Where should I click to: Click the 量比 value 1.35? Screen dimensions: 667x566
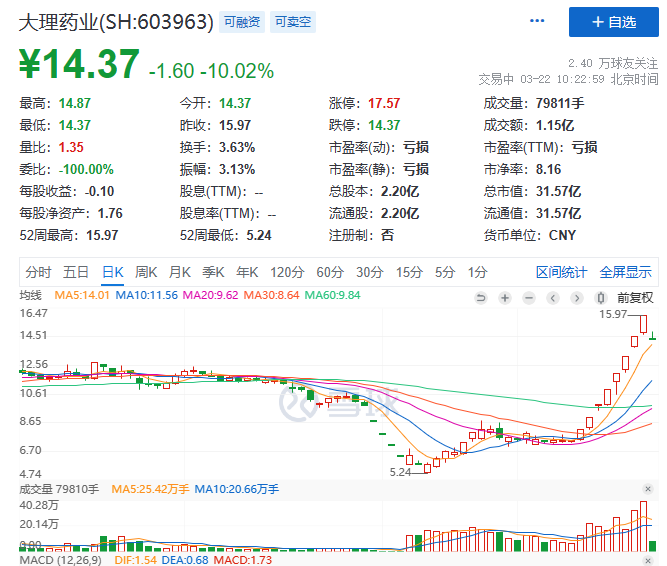point(71,148)
